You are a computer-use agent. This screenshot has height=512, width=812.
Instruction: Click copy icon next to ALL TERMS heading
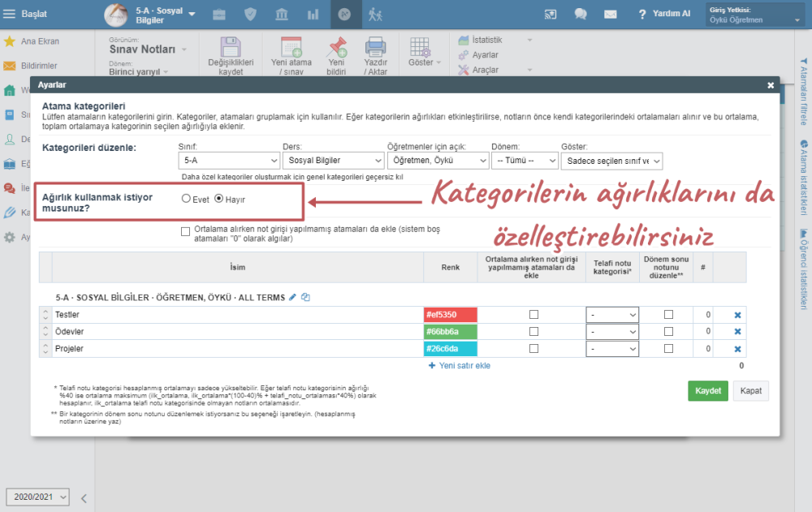coord(305,297)
